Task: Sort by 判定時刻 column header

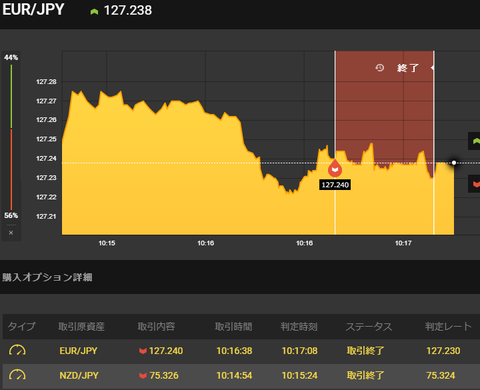Action: (x=299, y=326)
